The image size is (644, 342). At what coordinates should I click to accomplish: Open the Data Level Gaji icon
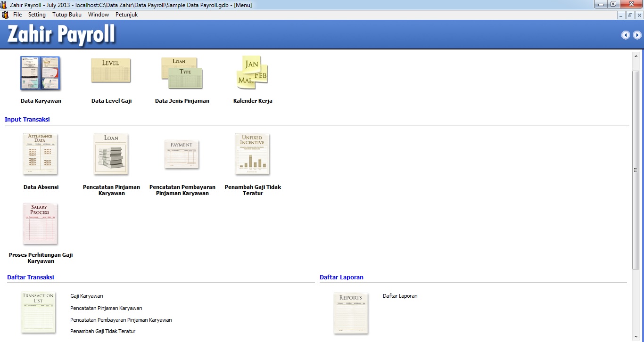(111, 71)
